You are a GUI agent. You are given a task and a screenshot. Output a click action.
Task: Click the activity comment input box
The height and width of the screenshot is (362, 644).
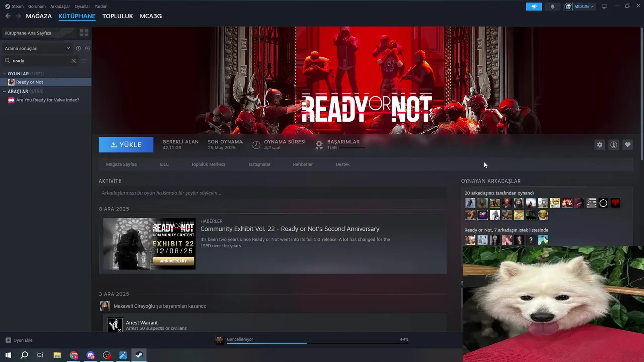[x=273, y=193]
